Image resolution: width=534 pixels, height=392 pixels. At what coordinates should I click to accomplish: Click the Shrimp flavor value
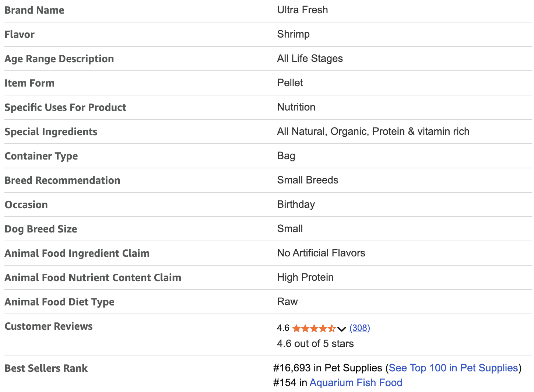(x=293, y=34)
